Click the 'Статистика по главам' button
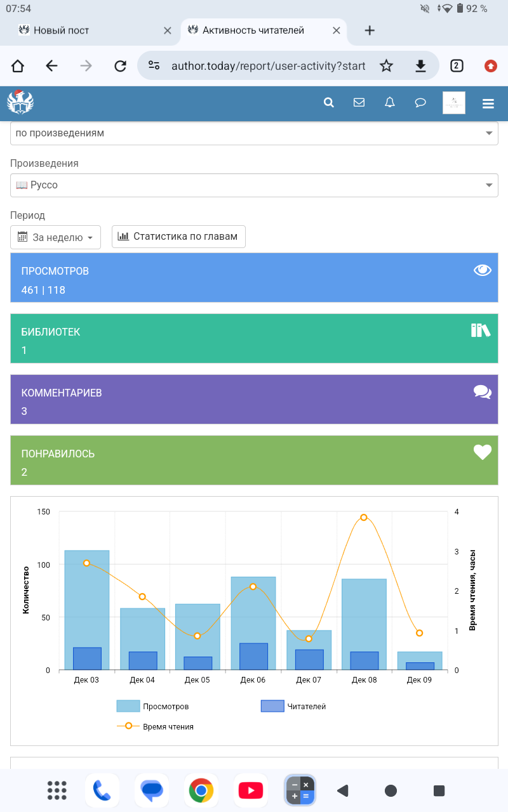Screen dimensions: 508x812 (x=178, y=237)
